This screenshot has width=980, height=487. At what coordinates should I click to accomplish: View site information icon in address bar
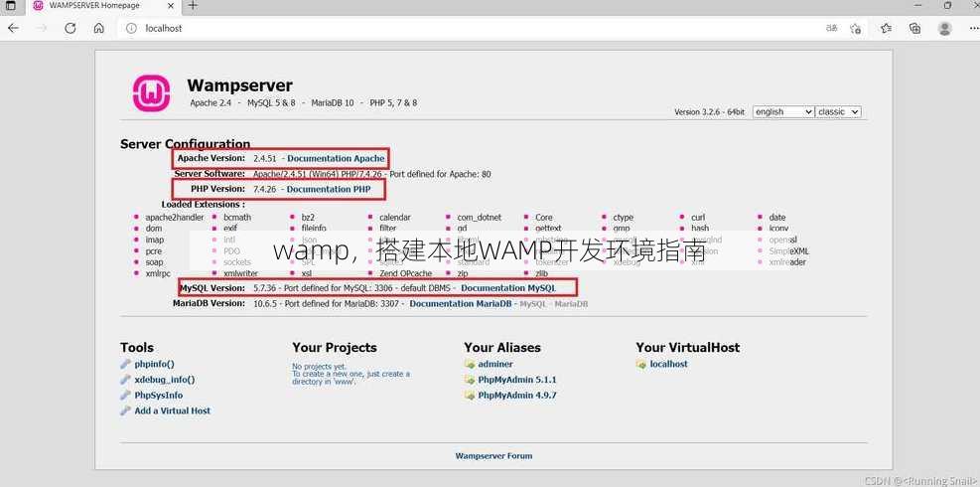131,28
